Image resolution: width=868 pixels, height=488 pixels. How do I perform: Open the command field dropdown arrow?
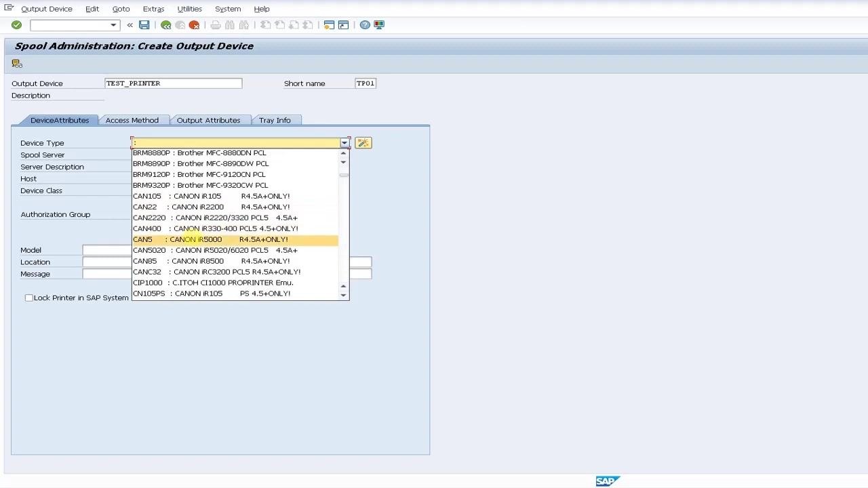tap(113, 25)
